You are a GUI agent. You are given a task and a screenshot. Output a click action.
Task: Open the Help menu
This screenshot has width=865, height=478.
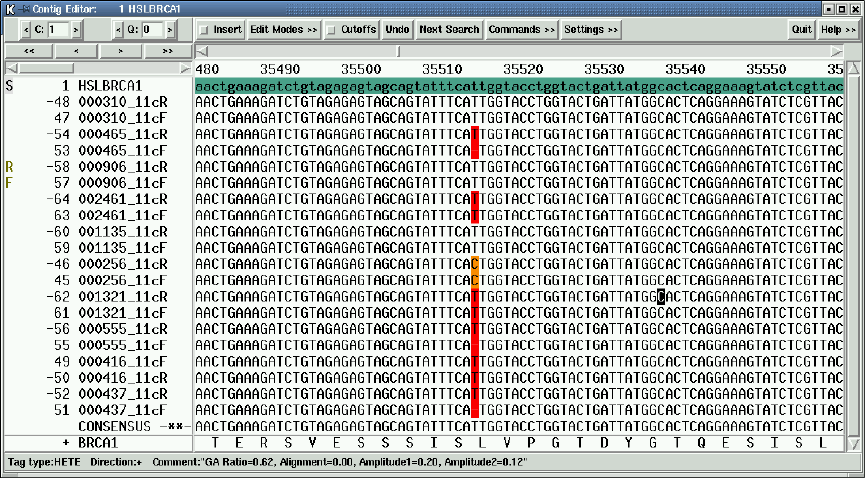[838, 29]
